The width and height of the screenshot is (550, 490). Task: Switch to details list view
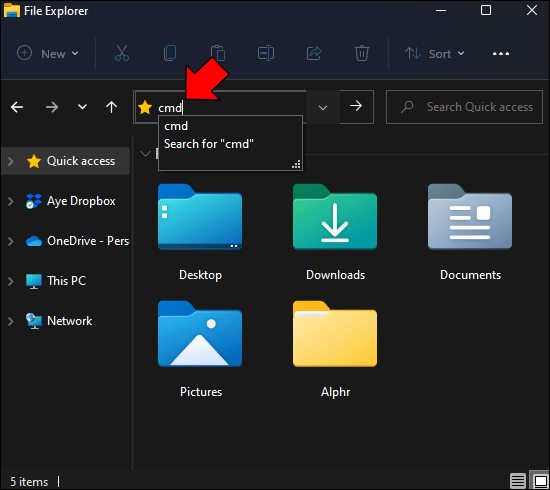point(518,481)
